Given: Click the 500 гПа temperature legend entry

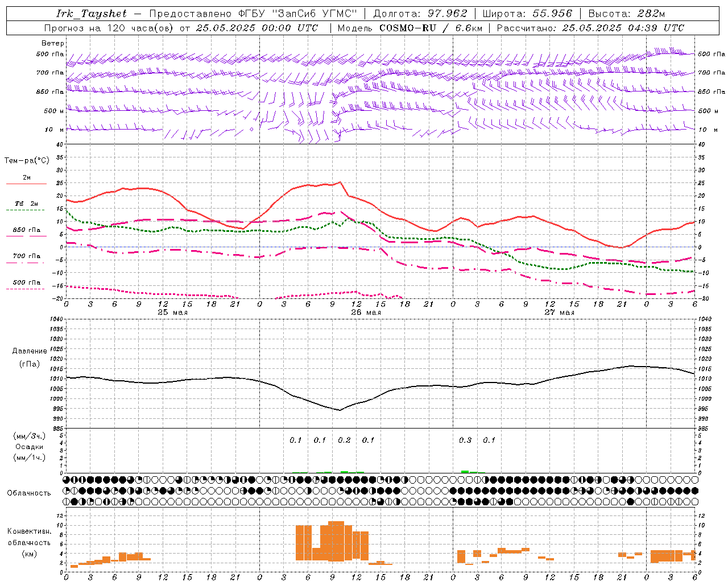Looking at the screenshot, I should pyautogui.click(x=27, y=282).
